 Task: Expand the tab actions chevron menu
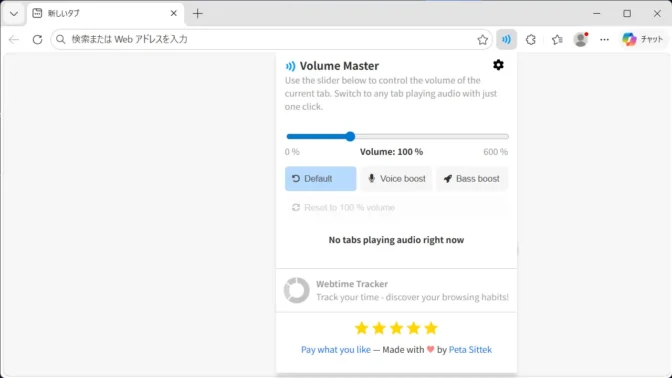coord(14,14)
